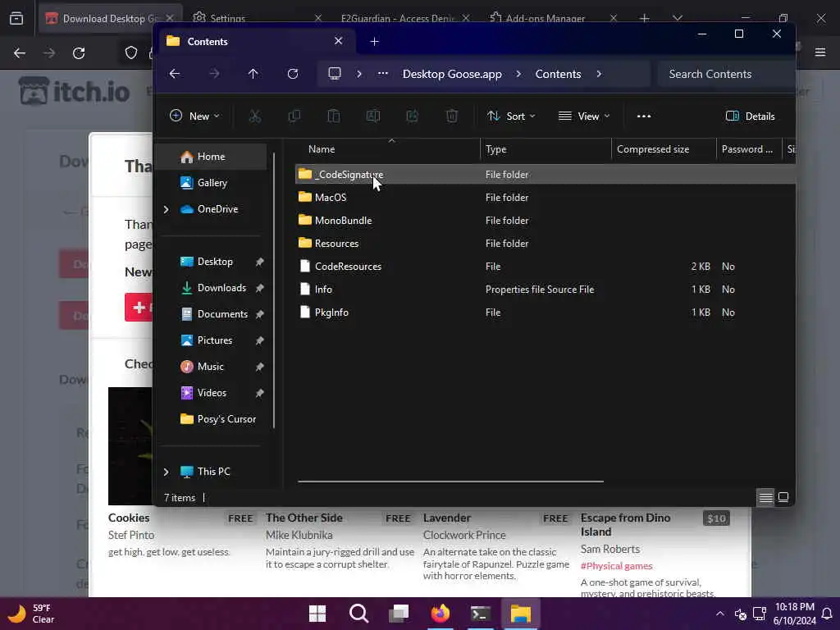Go back in File Explorer
Screen dimensions: 840x630
click(x=175, y=74)
